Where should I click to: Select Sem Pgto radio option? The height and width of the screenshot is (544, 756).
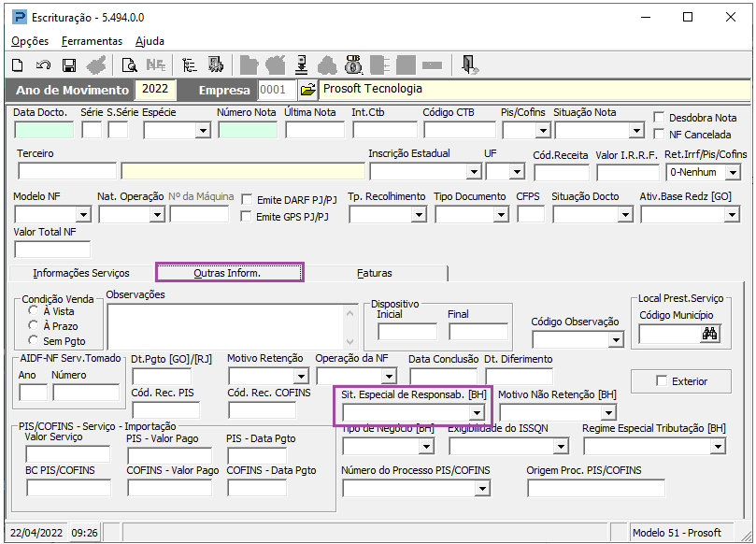click(34, 340)
